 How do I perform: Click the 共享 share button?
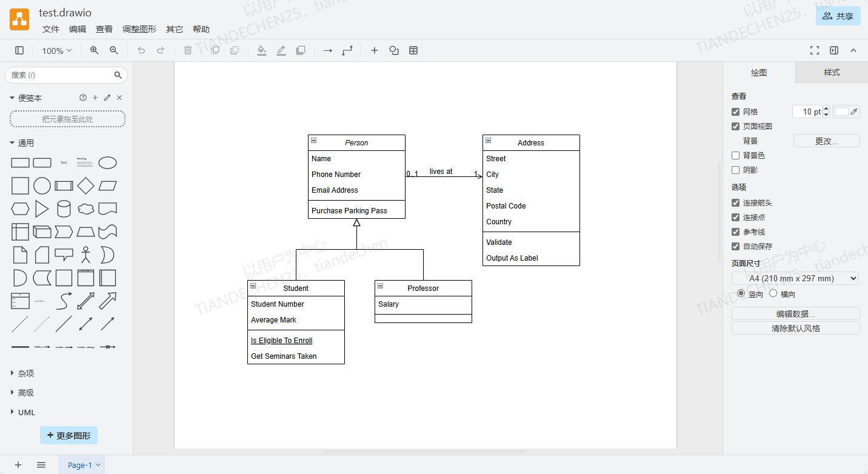click(838, 16)
